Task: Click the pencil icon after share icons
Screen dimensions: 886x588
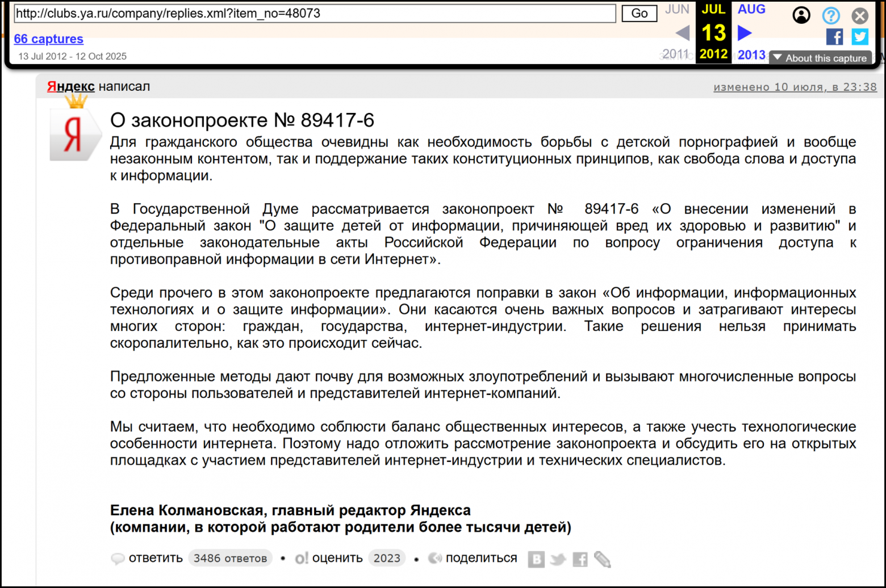Action: point(602,560)
